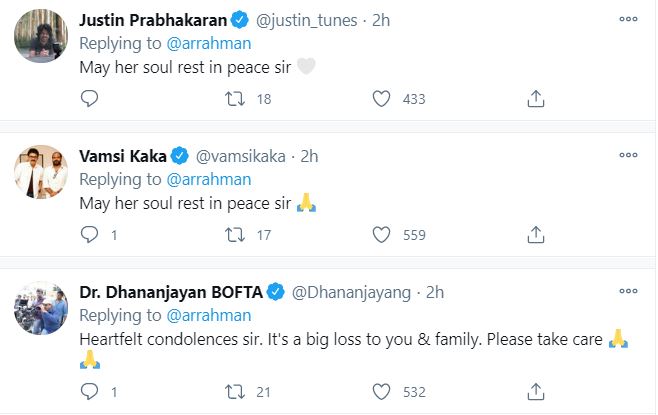The image size is (658, 415).
Task: Share Dr. Dhananjayan BOFTA's tweet
Action: click(x=536, y=393)
